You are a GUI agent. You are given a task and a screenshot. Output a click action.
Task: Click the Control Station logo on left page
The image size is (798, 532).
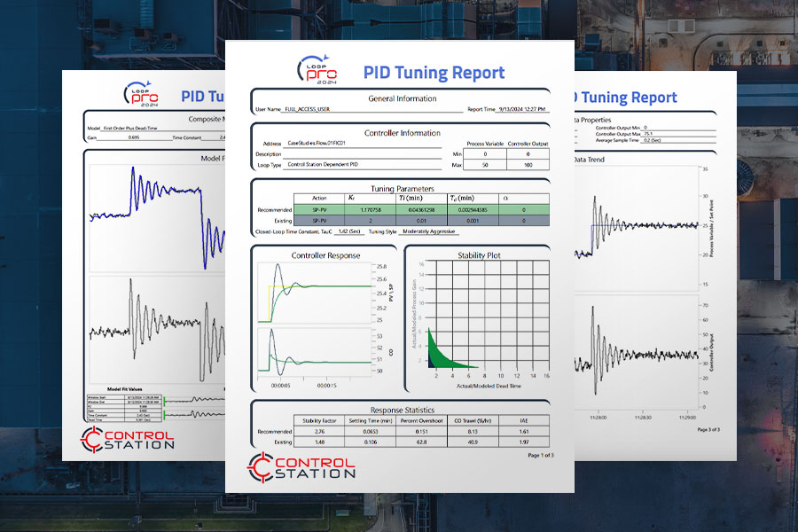130,438
